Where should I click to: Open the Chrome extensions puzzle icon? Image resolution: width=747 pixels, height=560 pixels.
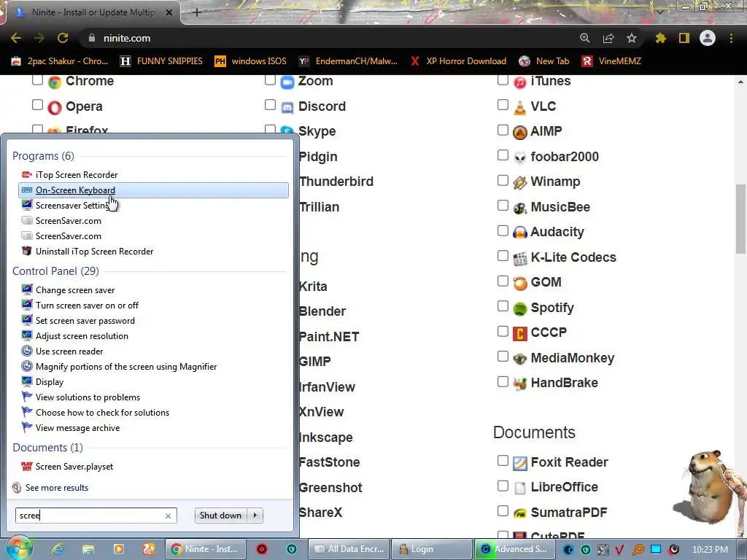click(660, 38)
